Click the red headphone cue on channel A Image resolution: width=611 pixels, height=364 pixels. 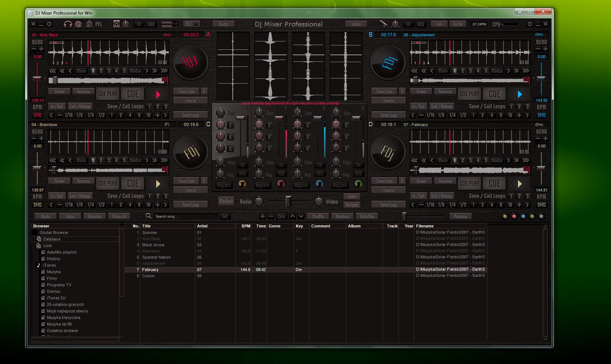pyautogui.click(x=281, y=184)
